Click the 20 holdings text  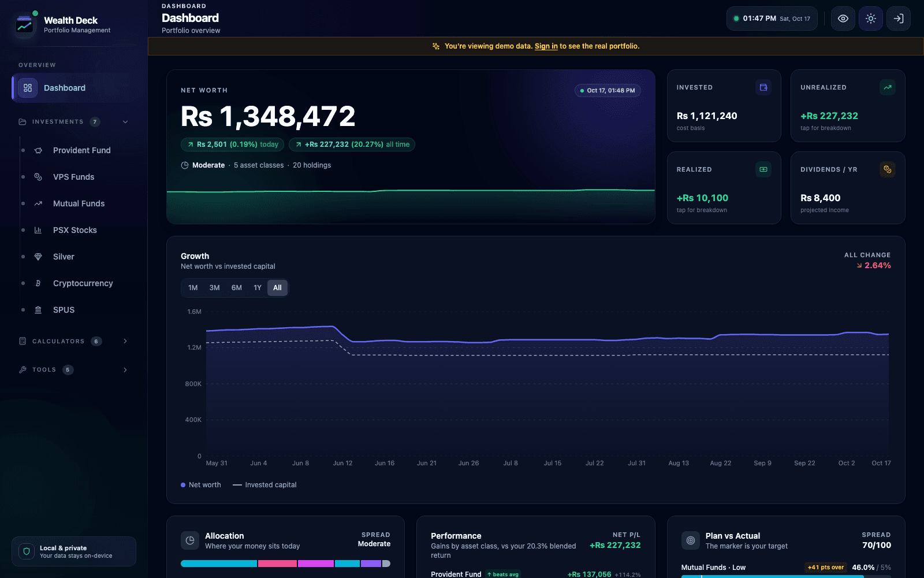click(312, 165)
